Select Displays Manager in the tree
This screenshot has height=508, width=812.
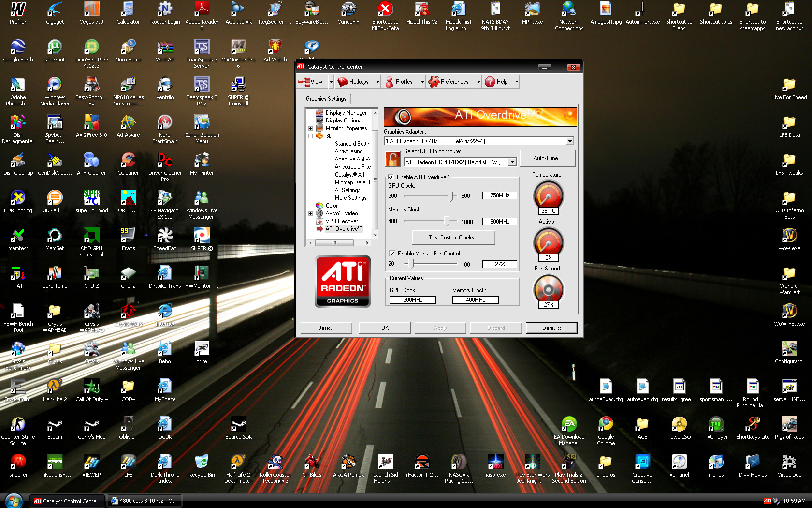346,113
